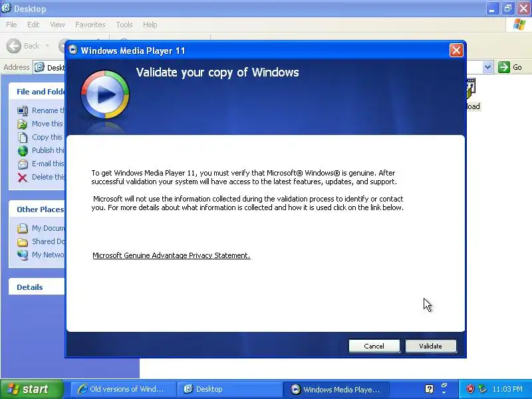Open My Documents in Other Places

tap(41, 228)
